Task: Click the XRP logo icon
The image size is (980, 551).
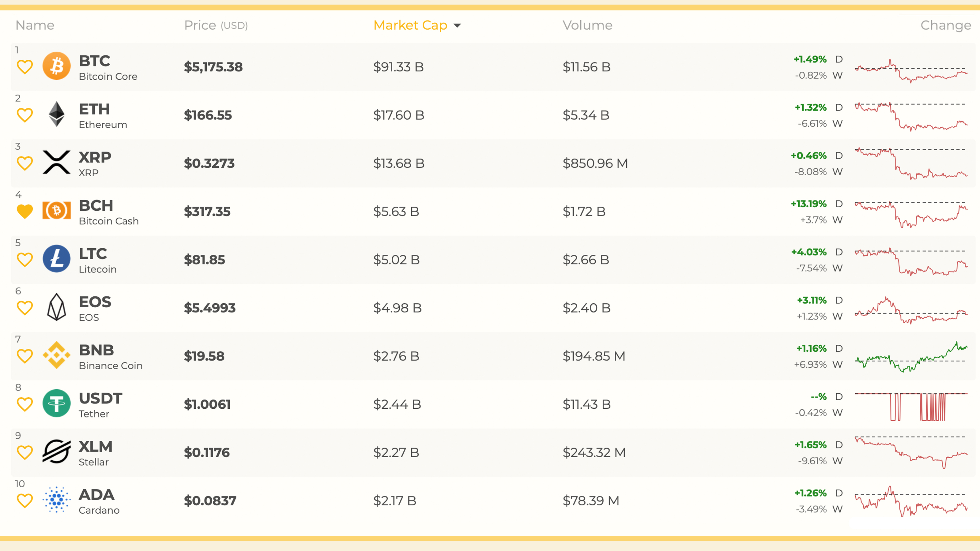Action: (x=56, y=162)
